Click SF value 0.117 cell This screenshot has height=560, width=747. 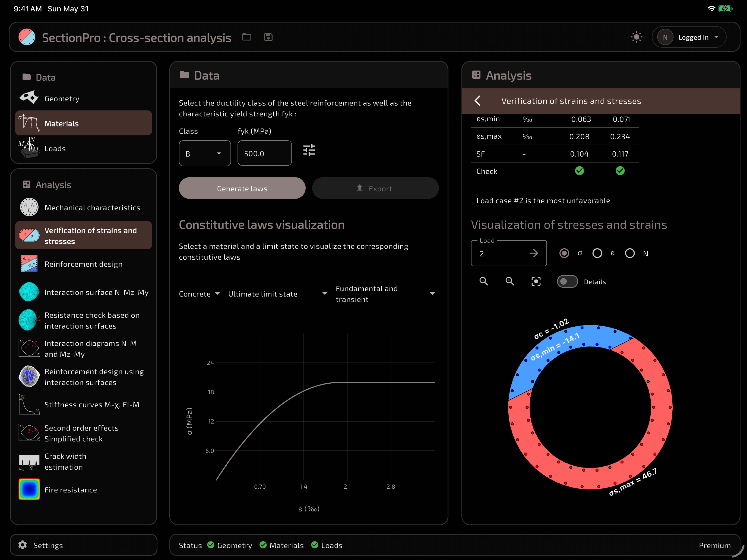tap(620, 154)
